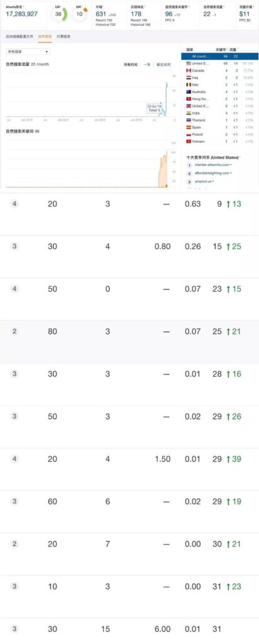Open the 631 backlinks count link
Image resolution: width=259 pixels, height=644 pixels.
pos(101,14)
